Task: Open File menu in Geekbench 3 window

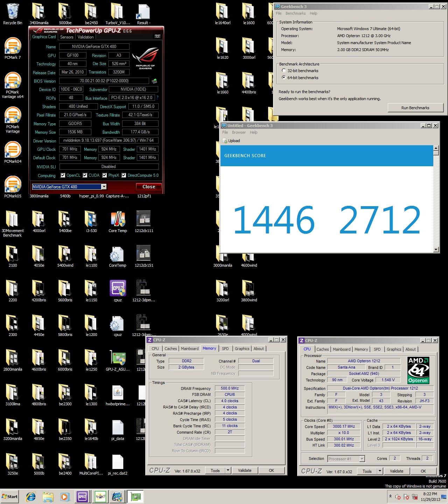Action: [279, 13]
